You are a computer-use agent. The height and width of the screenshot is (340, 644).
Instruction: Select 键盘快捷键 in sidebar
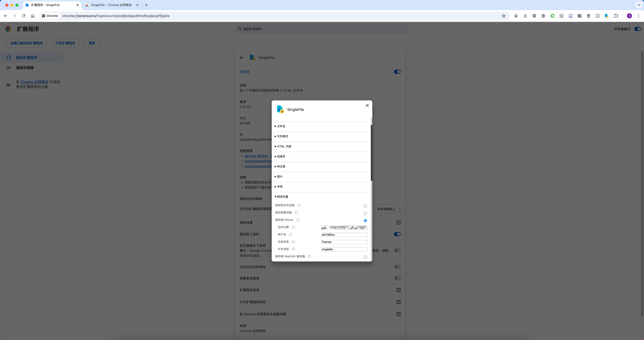pyautogui.click(x=32, y=68)
